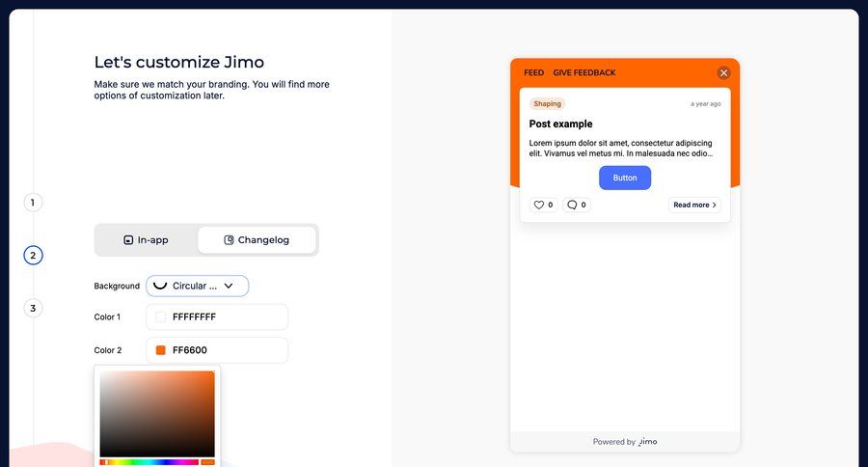Viewport: 868px width, 467px height.
Task: Click the comment bubble icon on post
Action: point(572,205)
